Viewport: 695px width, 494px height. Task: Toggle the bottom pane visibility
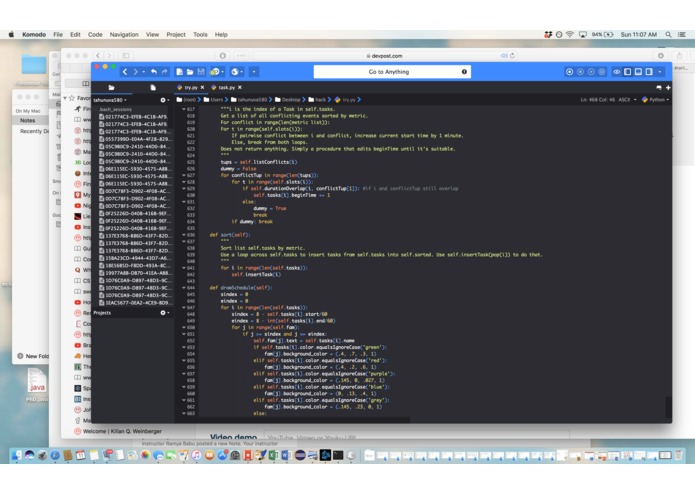(638, 72)
